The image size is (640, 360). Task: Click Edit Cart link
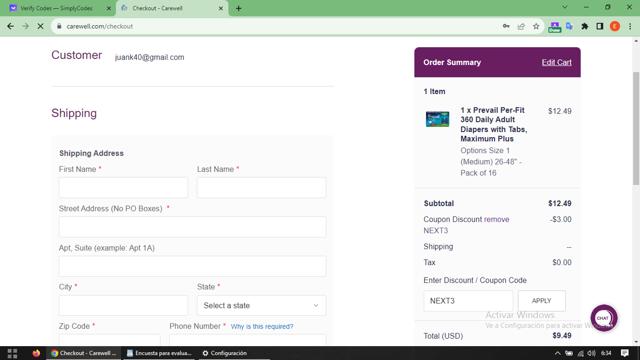[x=556, y=62]
